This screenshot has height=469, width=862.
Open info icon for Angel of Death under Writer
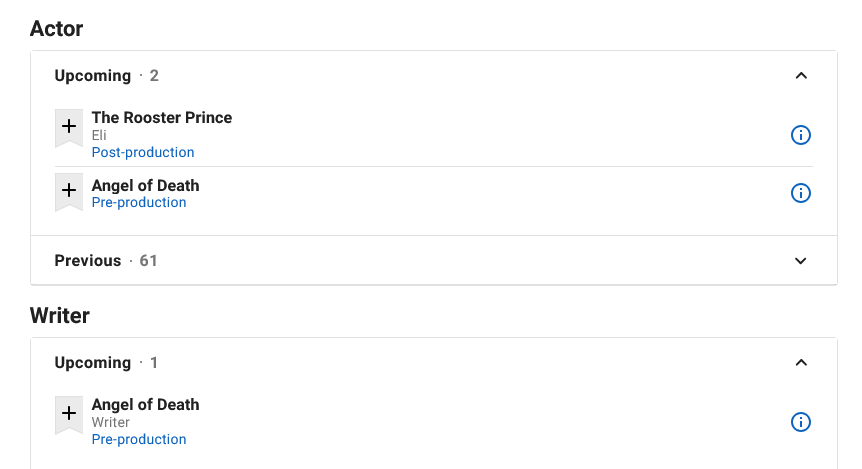tap(800, 422)
